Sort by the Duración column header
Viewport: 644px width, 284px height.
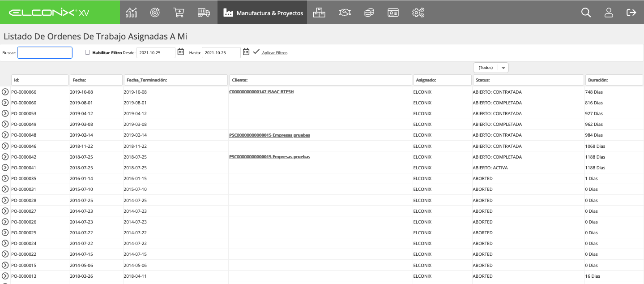[614, 80]
